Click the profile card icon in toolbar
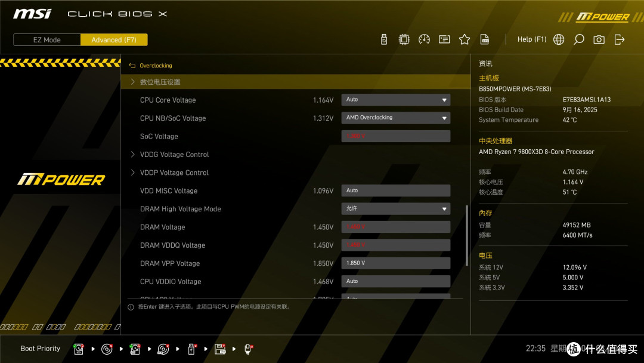The width and height of the screenshot is (644, 363). click(x=444, y=39)
